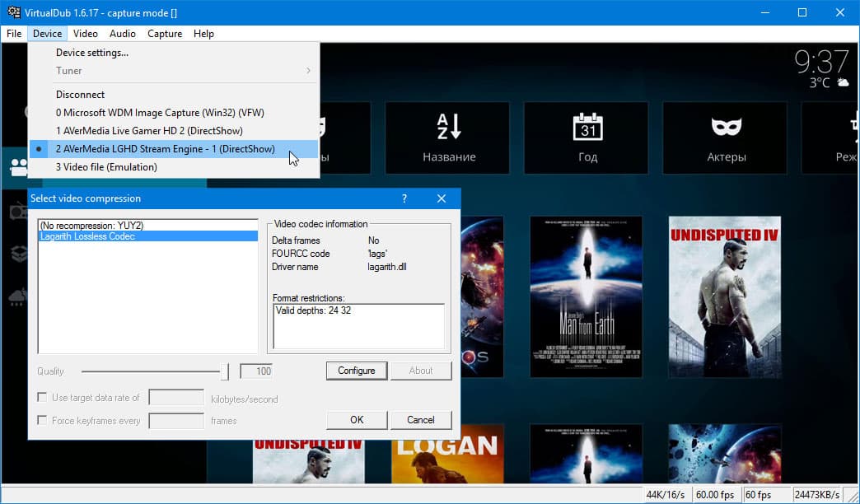Open the Undisputed IV movie poster
This screenshot has width=860, height=504.
725,296
